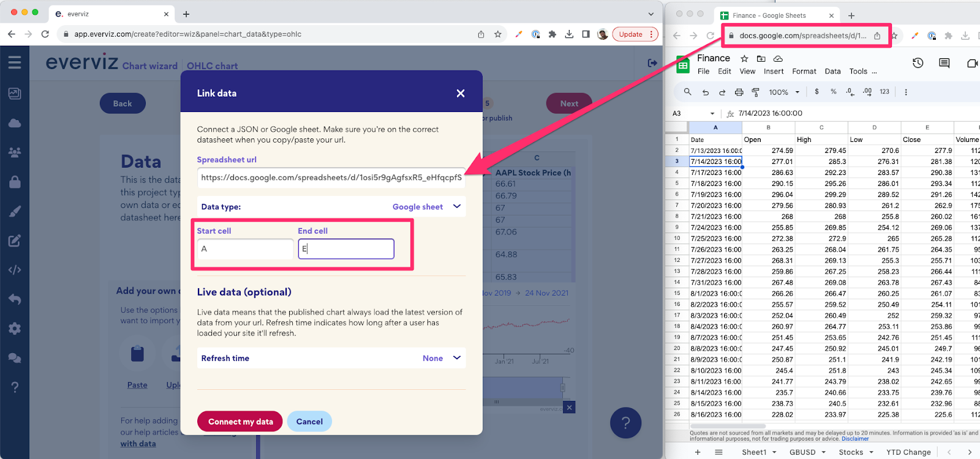The width and height of the screenshot is (980, 459).
Task: Click the question mark icon in sidebar
Action: tap(15, 387)
